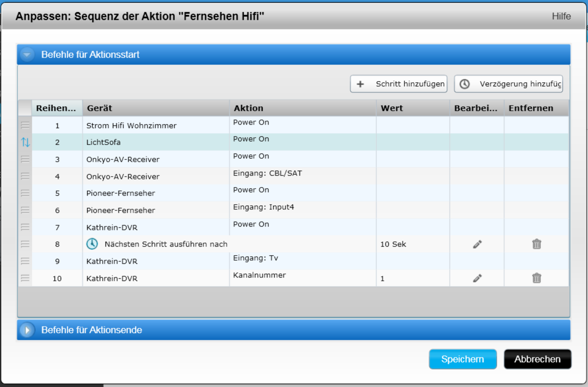Delete the Kanalnummer step via trash icon

(x=536, y=278)
